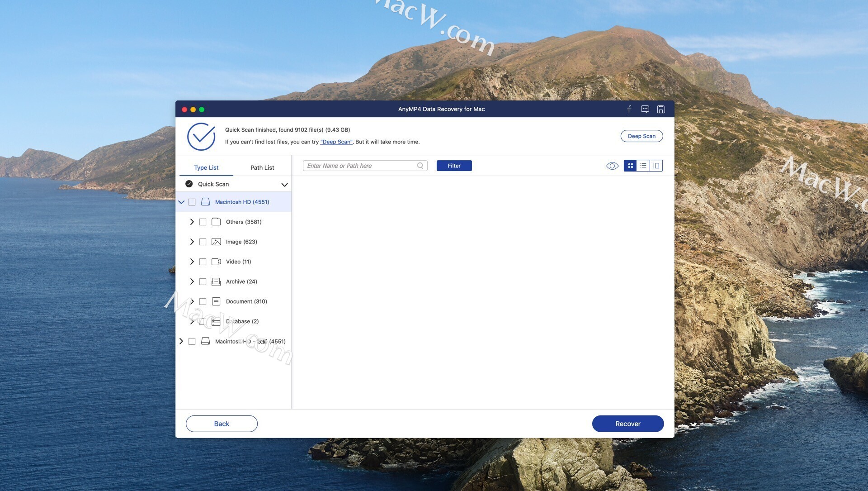Open the "Deep Scan" hyperlink in message
Screen dimensions: 868x491
click(336, 142)
